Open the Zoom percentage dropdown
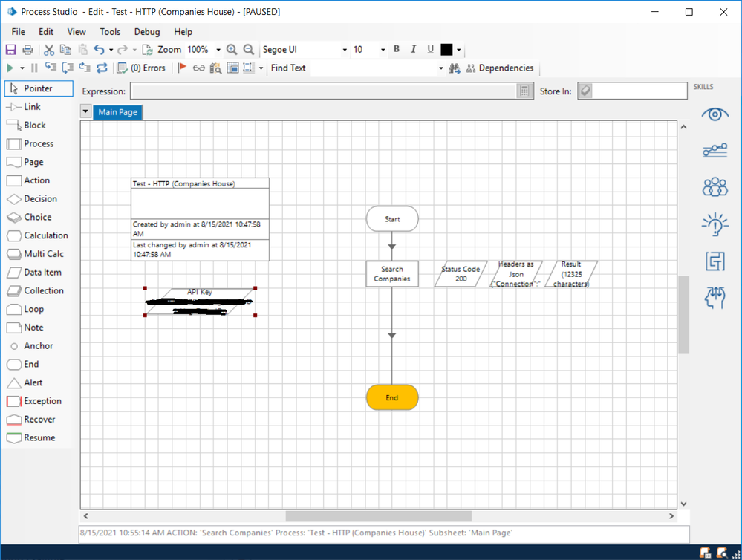The height and width of the screenshot is (560, 742). (218, 50)
